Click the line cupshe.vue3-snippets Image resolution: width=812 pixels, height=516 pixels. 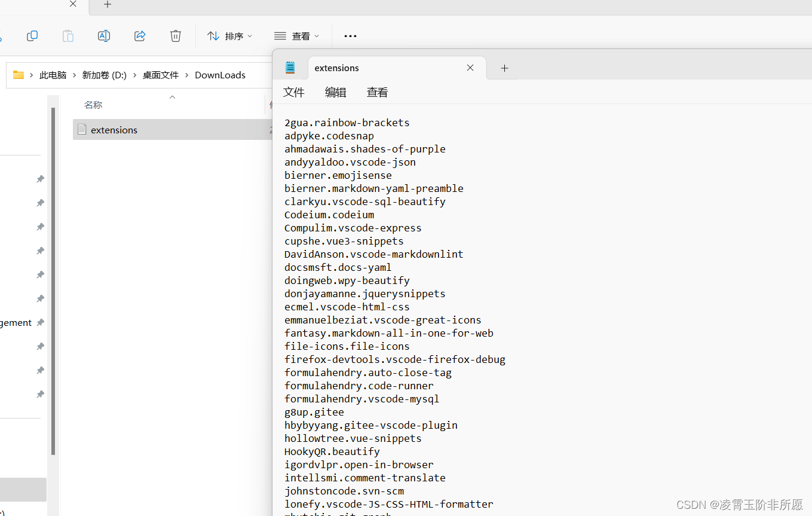click(x=344, y=241)
